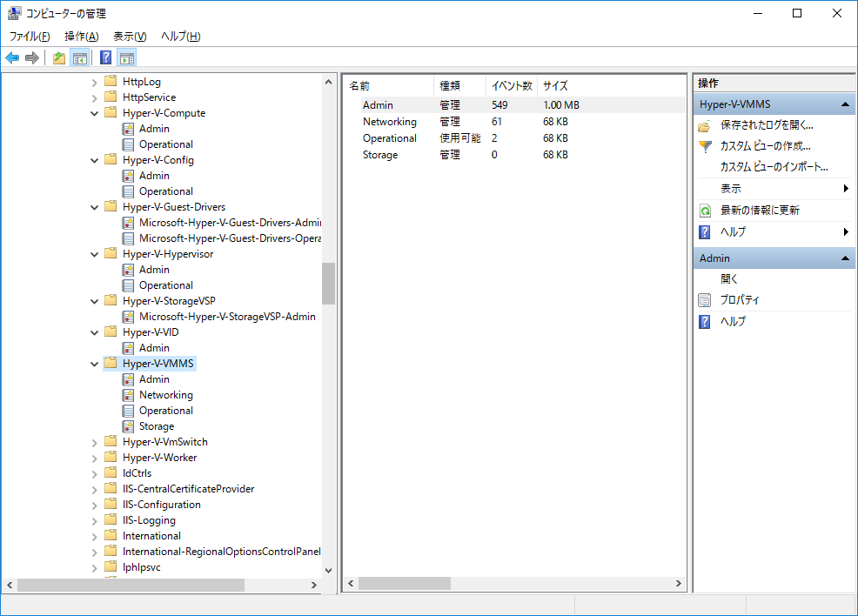Image resolution: width=858 pixels, height=616 pixels.
Task: Click the Admin log icon under Hyper-V-VID
Action: [128, 348]
